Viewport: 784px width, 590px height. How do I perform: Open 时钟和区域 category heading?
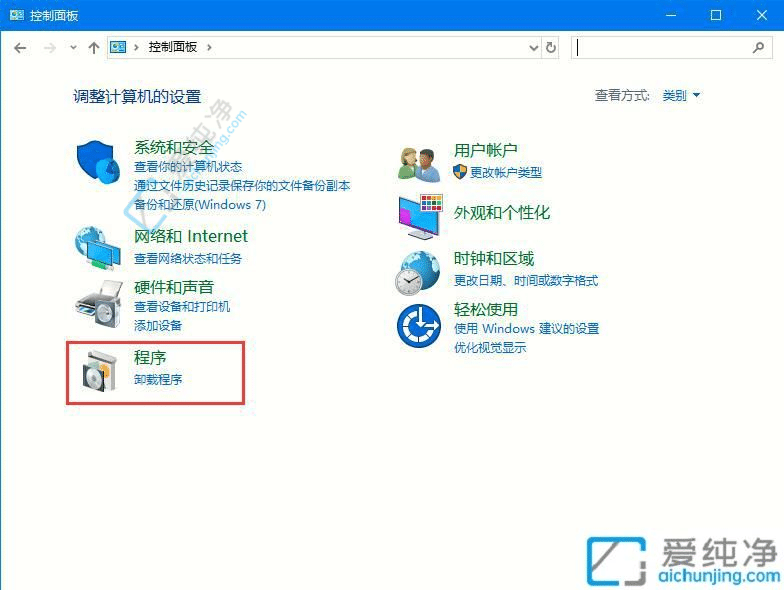(x=494, y=258)
